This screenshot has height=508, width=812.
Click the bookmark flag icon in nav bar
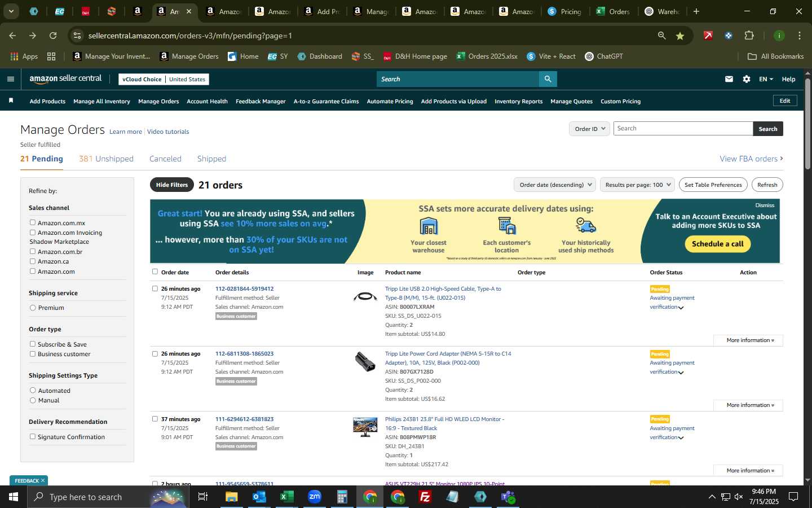tap(11, 100)
